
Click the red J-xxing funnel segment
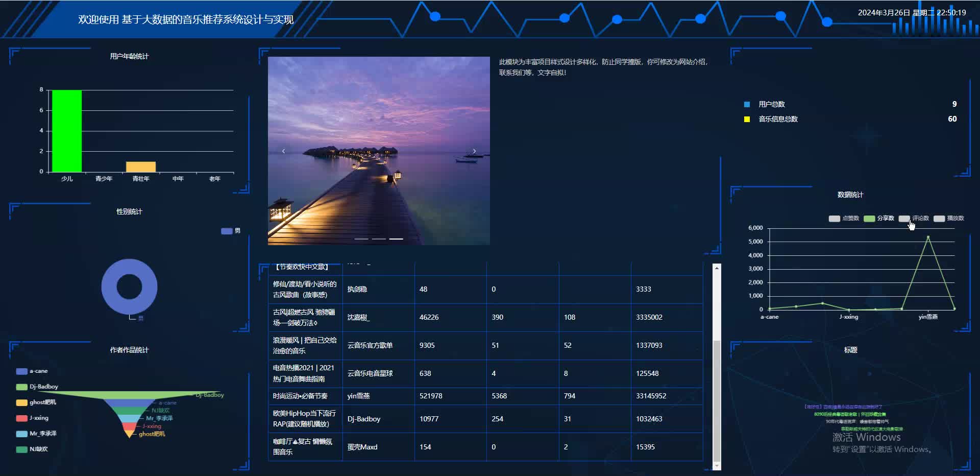(x=129, y=426)
